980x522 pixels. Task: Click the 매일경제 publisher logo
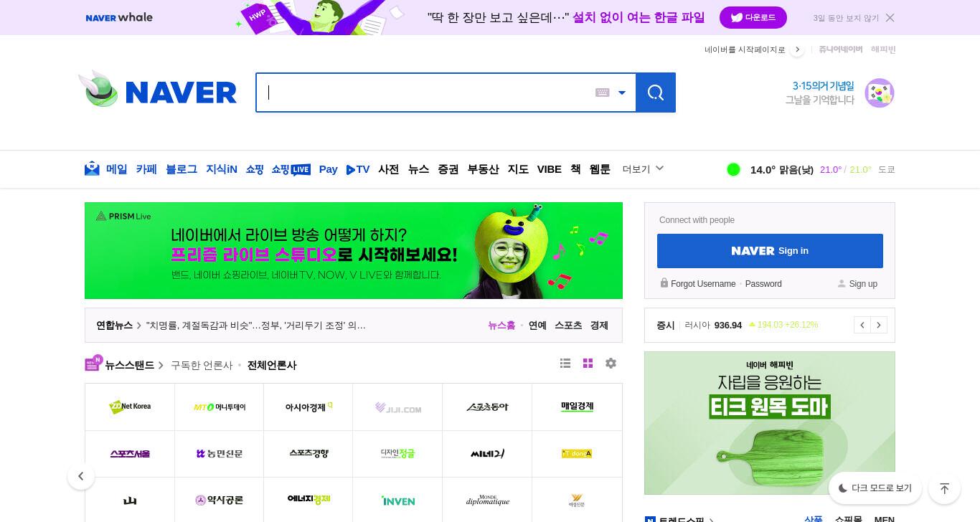[x=577, y=407]
